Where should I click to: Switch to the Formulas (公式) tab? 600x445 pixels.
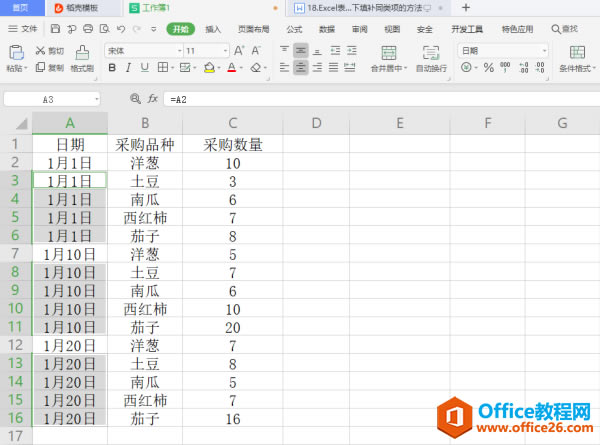(294, 29)
